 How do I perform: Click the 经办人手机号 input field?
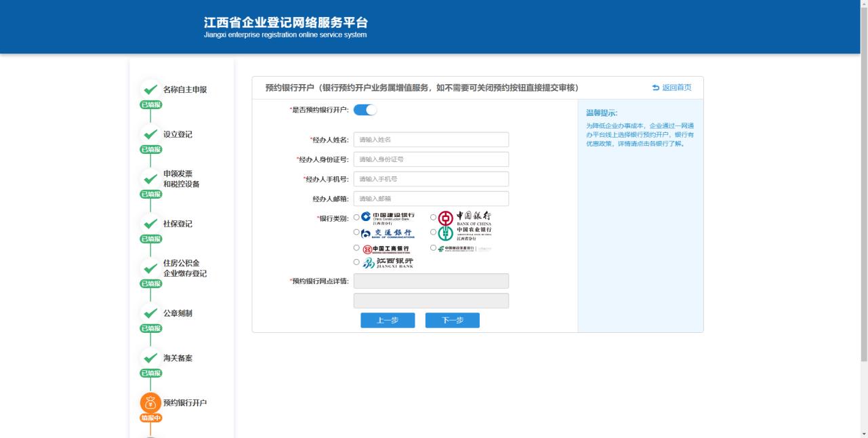[x=431, y=179]
